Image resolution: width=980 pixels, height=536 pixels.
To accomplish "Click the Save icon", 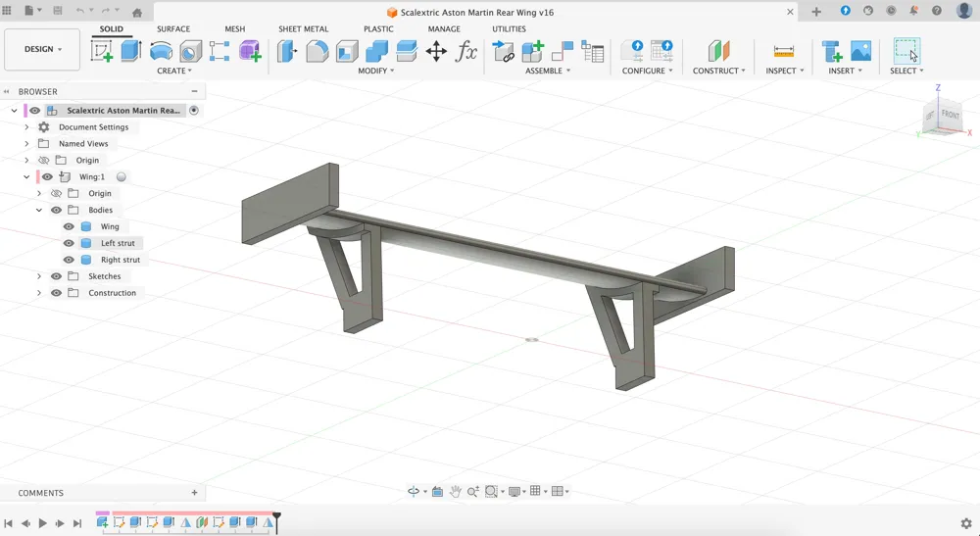I will click(x=58, y=11).
